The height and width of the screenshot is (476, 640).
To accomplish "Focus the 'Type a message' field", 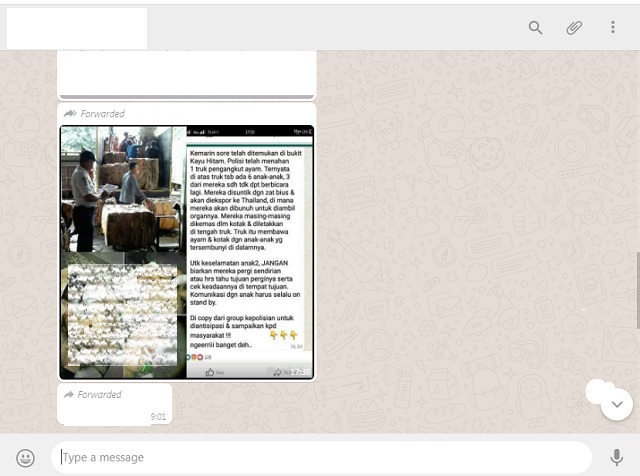I will click(320, 458).
